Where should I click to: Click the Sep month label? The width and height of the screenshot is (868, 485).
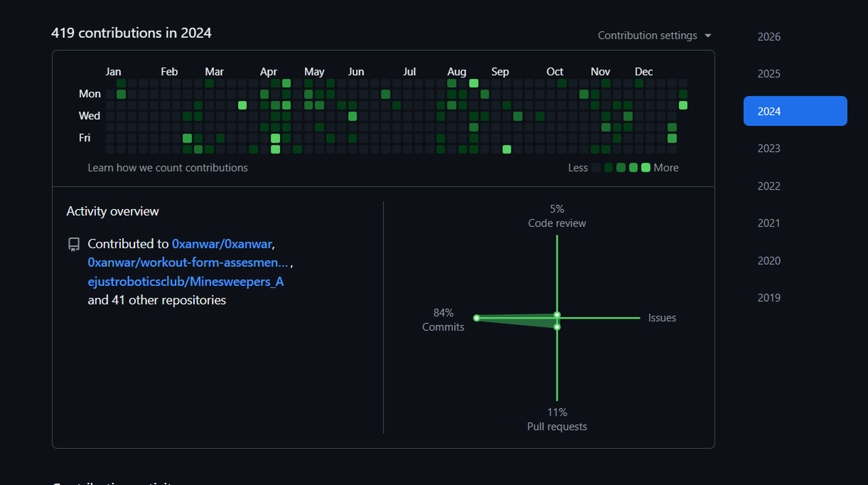click(x=500, y=72)
